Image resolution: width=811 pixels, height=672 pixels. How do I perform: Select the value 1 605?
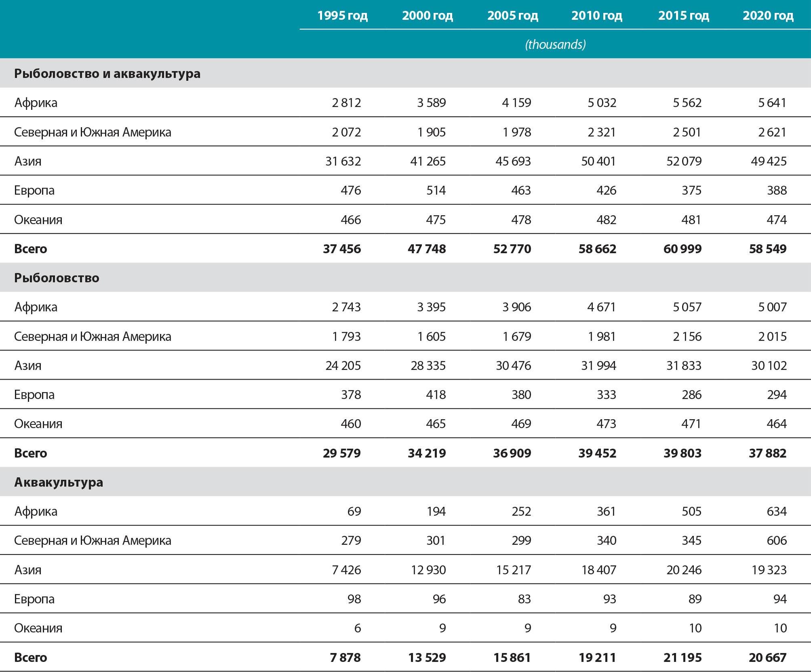click(x=432, y=336)
